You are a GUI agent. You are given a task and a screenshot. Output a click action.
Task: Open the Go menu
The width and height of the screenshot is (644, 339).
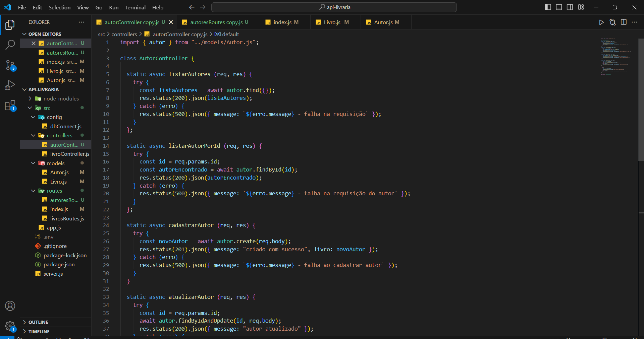click(99, 7)
